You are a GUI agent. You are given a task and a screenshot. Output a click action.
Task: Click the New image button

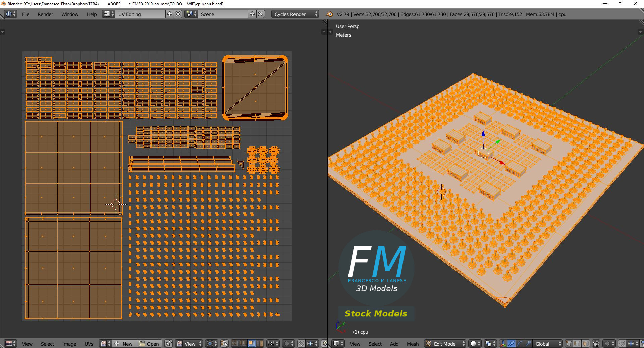tap(124, 344)
